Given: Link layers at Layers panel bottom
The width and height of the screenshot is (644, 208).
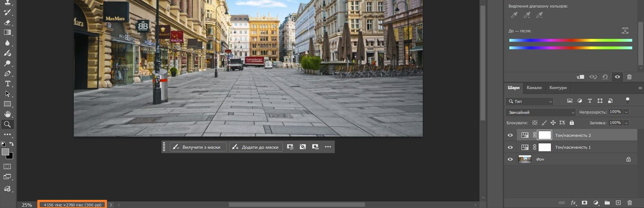Looking at the screenshot, I should [562, 202].
